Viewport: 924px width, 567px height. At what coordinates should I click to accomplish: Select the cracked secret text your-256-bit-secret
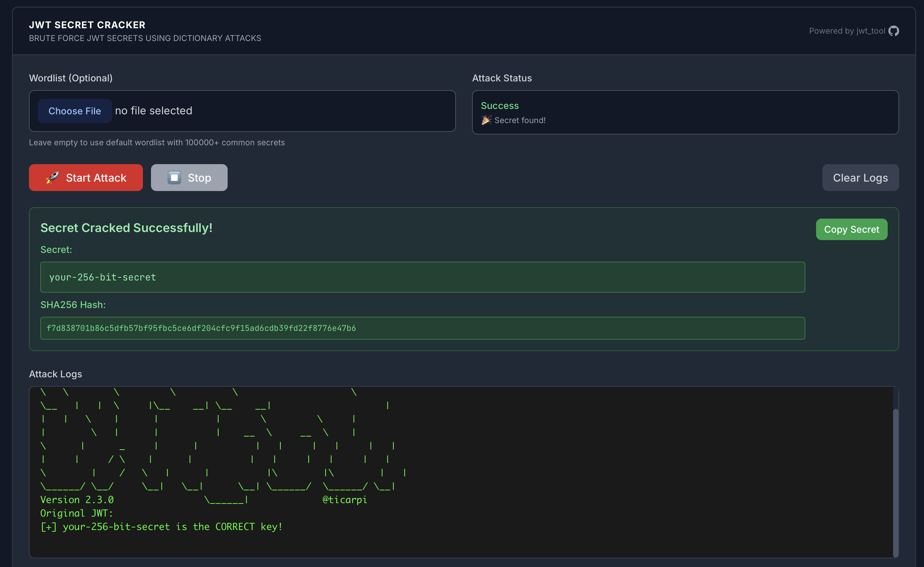click(102, 277)
